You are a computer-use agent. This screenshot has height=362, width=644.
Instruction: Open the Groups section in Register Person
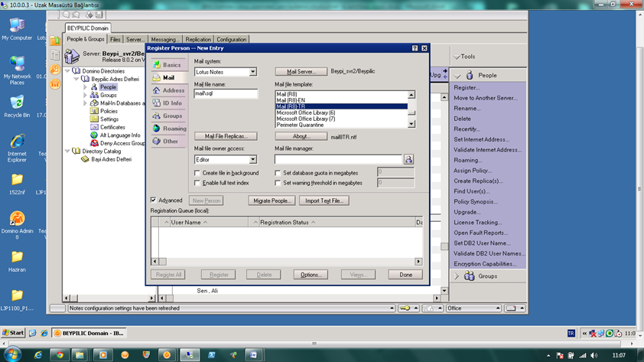point(169,116)
